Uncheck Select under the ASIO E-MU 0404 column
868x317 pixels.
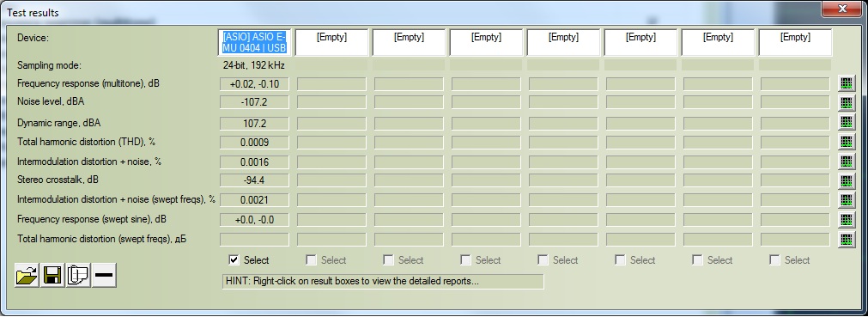point(234,260)
